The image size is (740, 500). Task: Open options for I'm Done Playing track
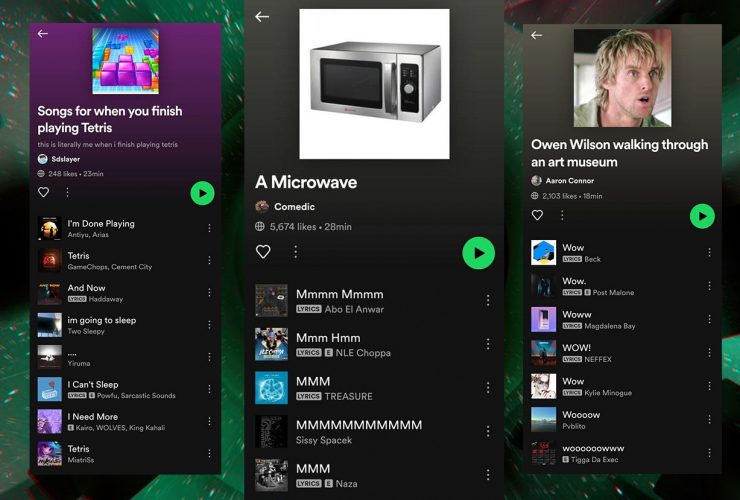point(209,228)
